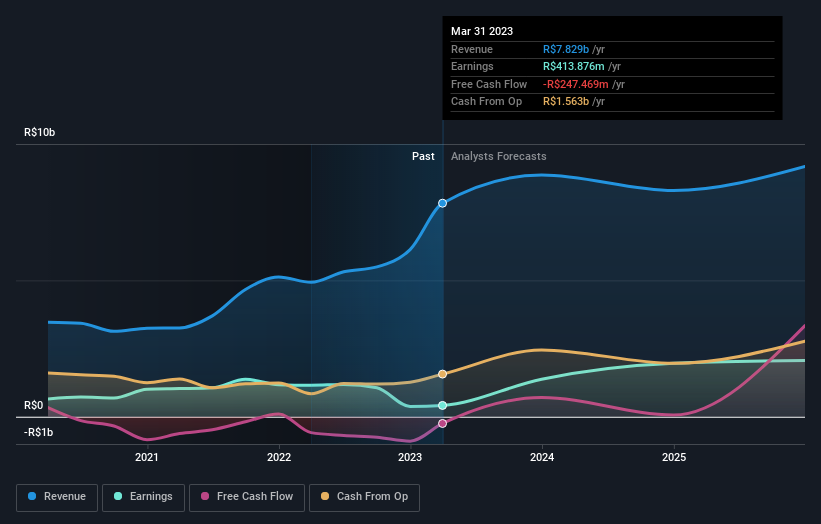Image resolution: width=821 pixels, height=524 pixels.
Task: Click the Cash From Op tooltip row label
Action: tap(486, 102)
